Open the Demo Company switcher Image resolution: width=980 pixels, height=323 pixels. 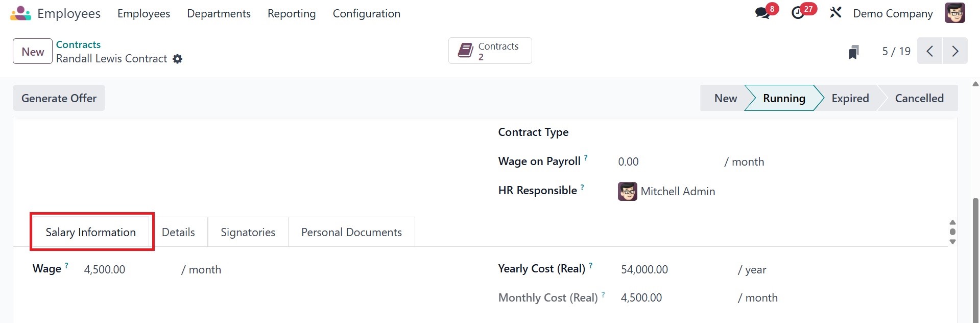[x=893, y=14]
